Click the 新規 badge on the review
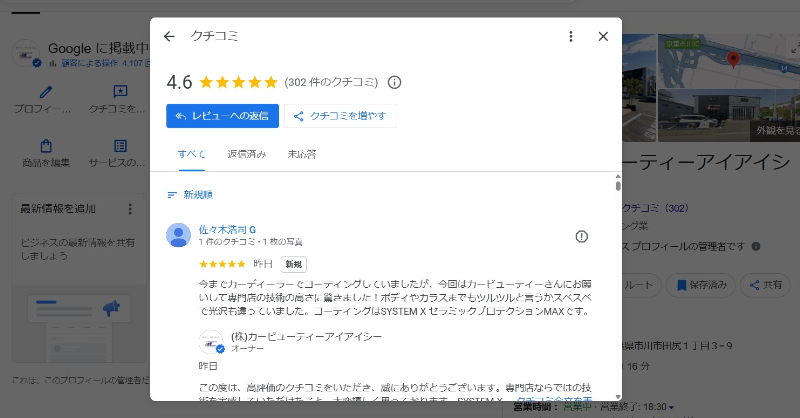This screenshot has width=800, height=418. tap(293, 264)
